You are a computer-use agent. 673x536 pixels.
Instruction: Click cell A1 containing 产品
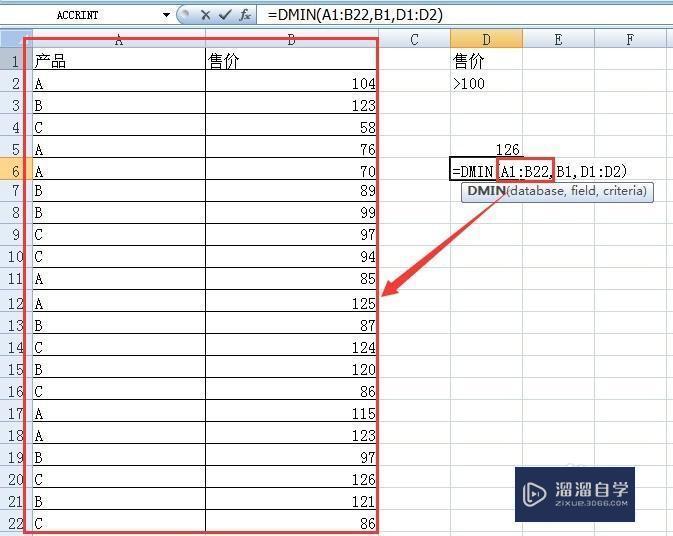pos(119,59)
